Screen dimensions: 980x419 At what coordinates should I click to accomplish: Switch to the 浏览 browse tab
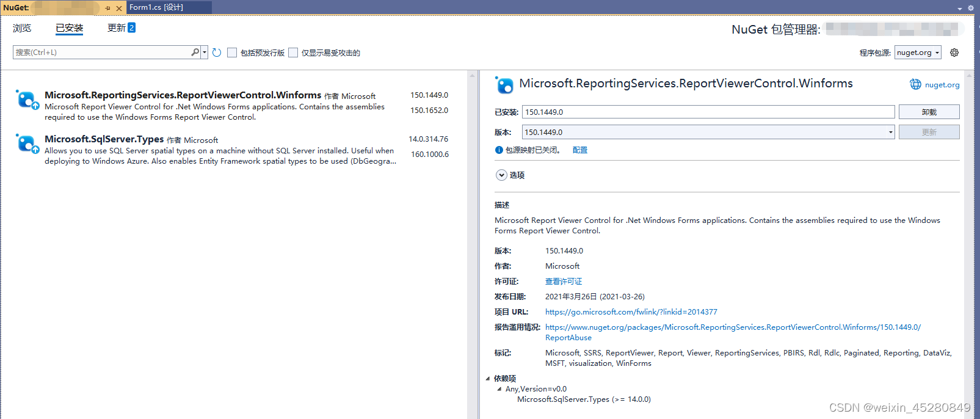pos(22,28)
